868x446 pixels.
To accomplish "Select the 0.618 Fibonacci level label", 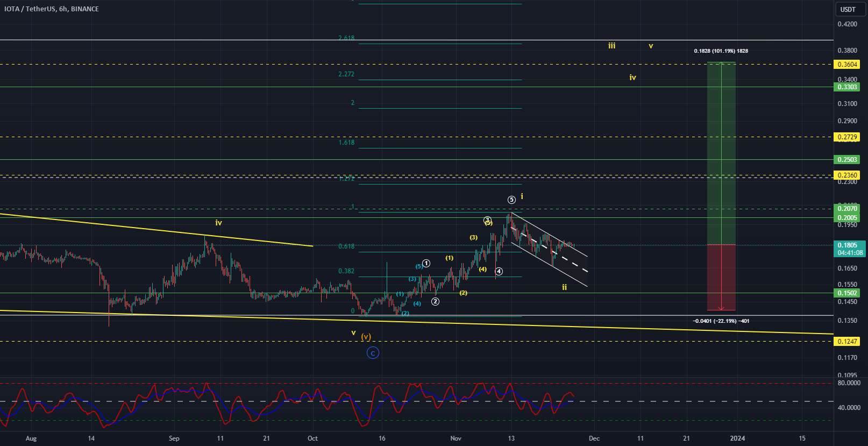I will click(x=346, y=246).
